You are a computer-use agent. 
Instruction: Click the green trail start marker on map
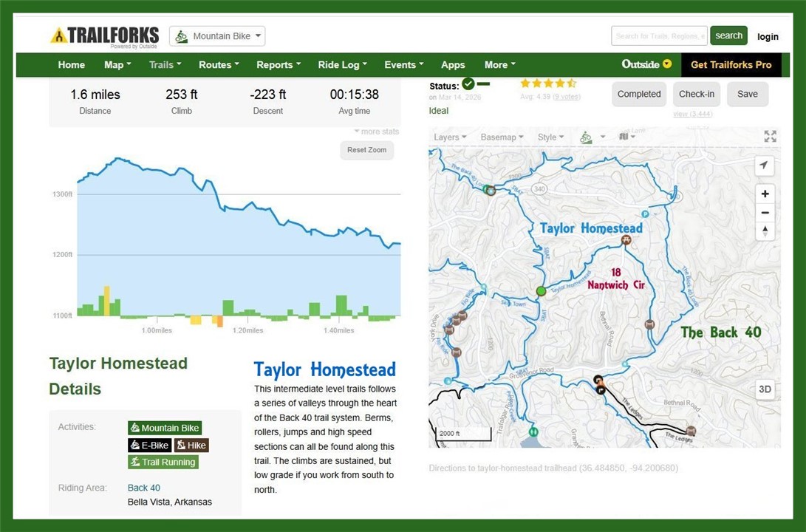pyautogui.click(x=541, y=291)
